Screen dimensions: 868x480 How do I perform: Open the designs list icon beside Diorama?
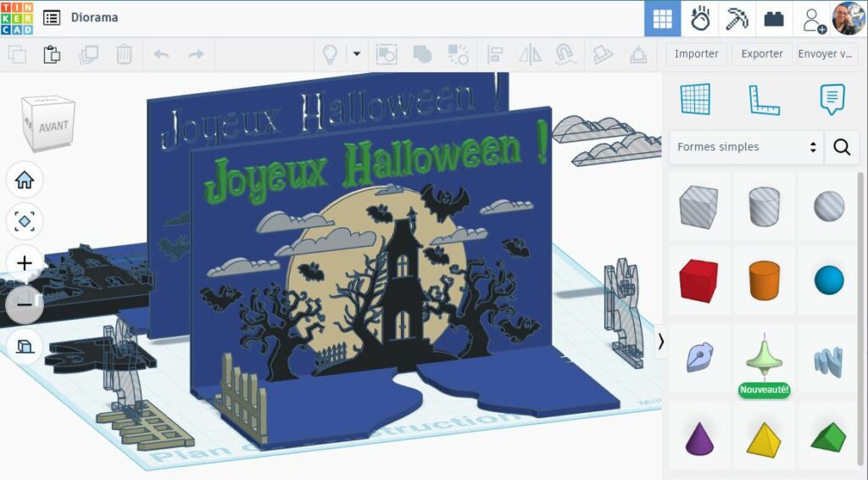point(52,18)
